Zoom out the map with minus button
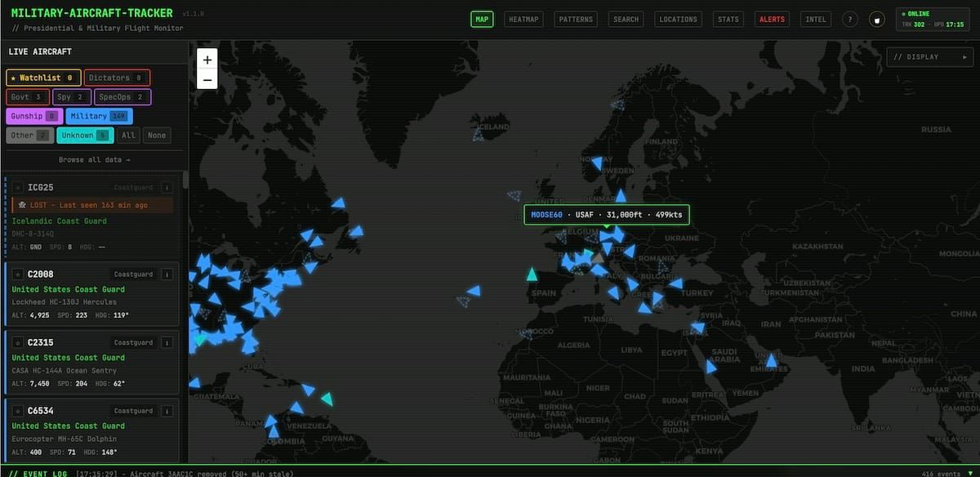The height and width of the screenshot is (477, 980). [x=207, y=80]
